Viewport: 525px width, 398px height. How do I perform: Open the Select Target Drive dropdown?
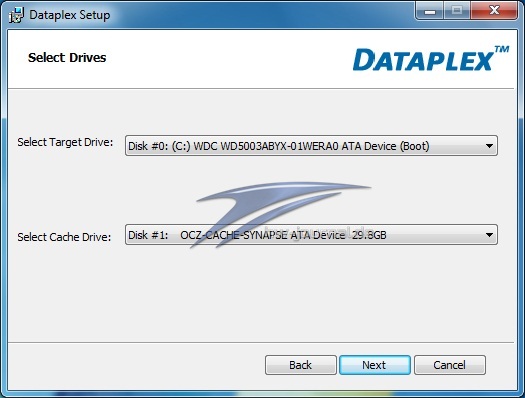coord(311,146)
